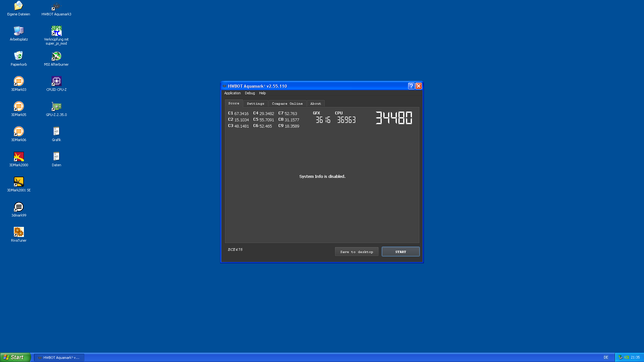Click Save to desktop button
Screen dimensions: 644x362
[x=357, y=252]
